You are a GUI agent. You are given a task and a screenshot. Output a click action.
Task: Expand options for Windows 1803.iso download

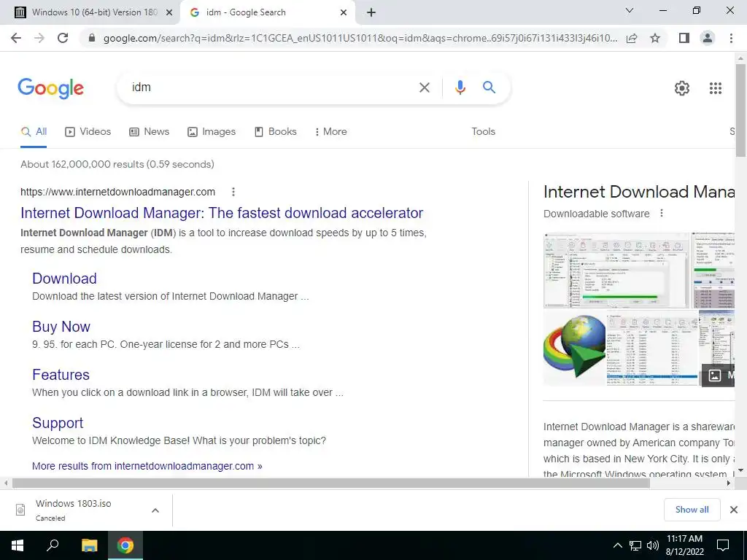tap(155, 510)
